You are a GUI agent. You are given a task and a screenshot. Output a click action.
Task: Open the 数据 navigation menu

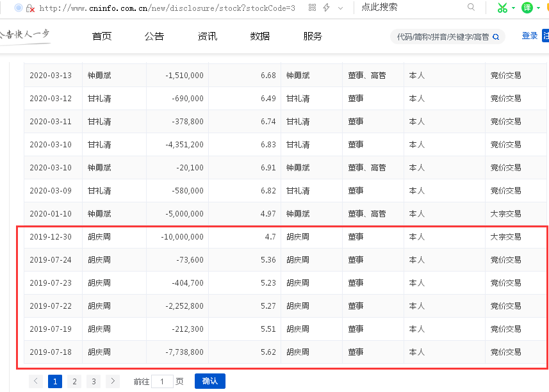click(x=260, y=37)
